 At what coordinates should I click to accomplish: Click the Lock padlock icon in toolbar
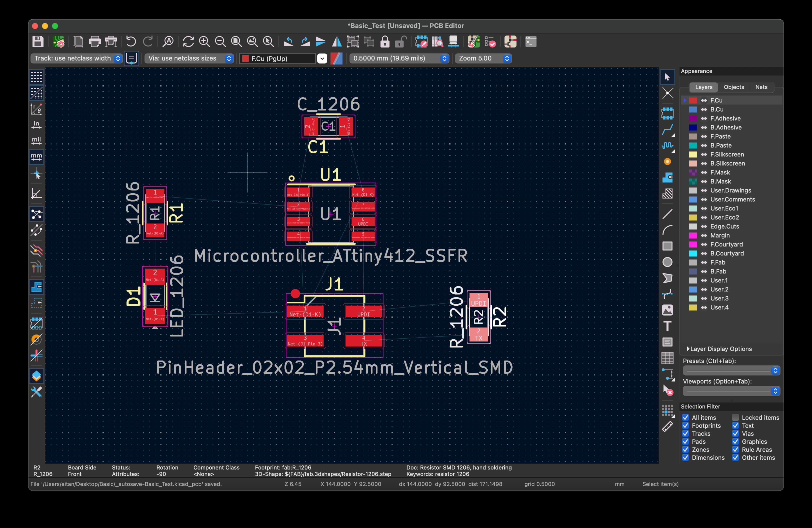click(385, 41)
